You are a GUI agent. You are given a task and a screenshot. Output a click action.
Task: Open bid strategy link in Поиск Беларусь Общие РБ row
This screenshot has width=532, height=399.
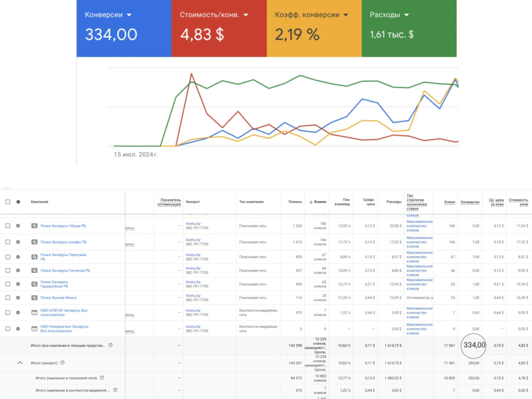(x=419, y=226)
